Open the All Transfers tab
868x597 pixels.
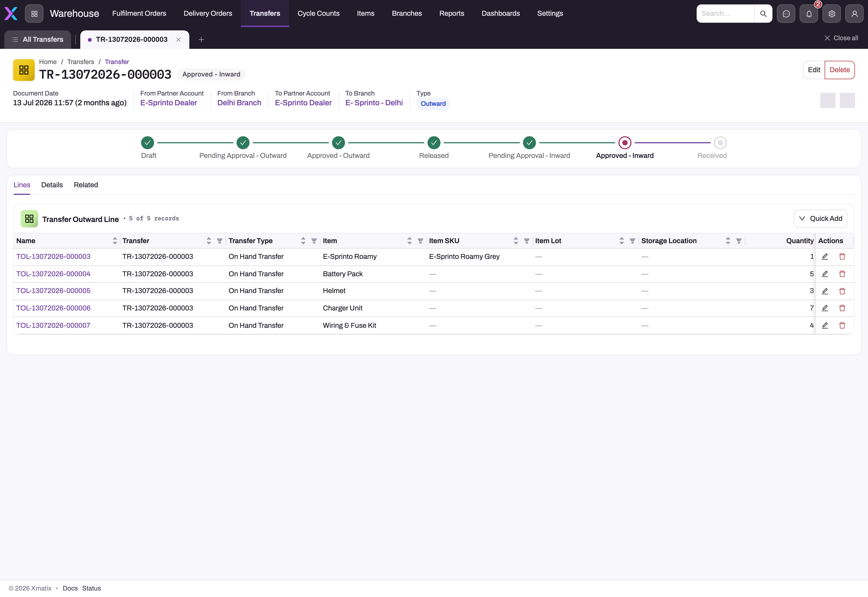click(x=38, y=40)
